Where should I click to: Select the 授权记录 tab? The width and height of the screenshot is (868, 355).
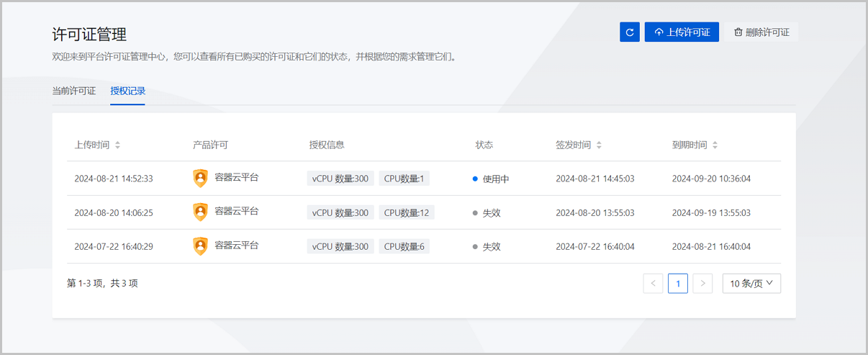click(x=127, y=91)
